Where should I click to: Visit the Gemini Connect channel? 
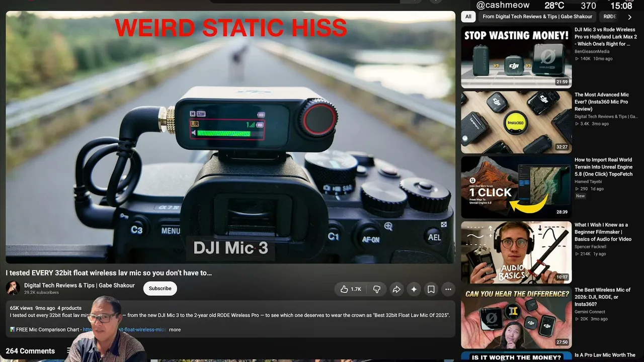pyautogui.click(x=591, y=312)
